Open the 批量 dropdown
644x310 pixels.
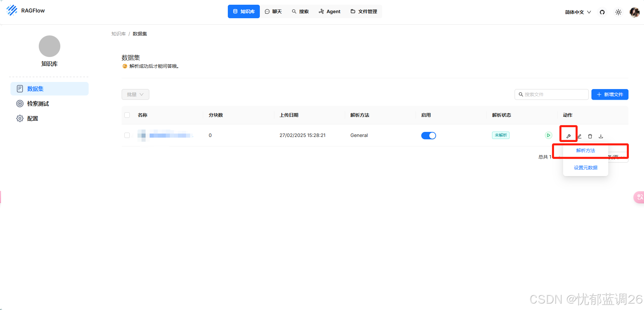[x=135, y=94]
